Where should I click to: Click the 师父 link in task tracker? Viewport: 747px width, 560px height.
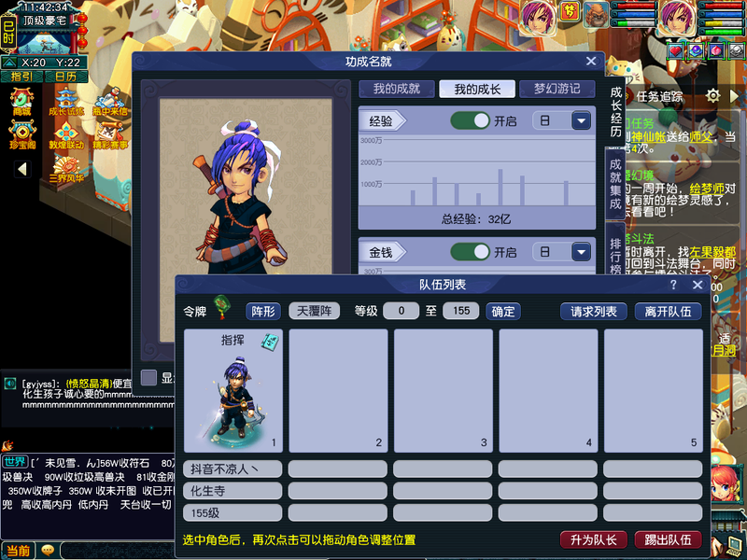click(701, 137)
